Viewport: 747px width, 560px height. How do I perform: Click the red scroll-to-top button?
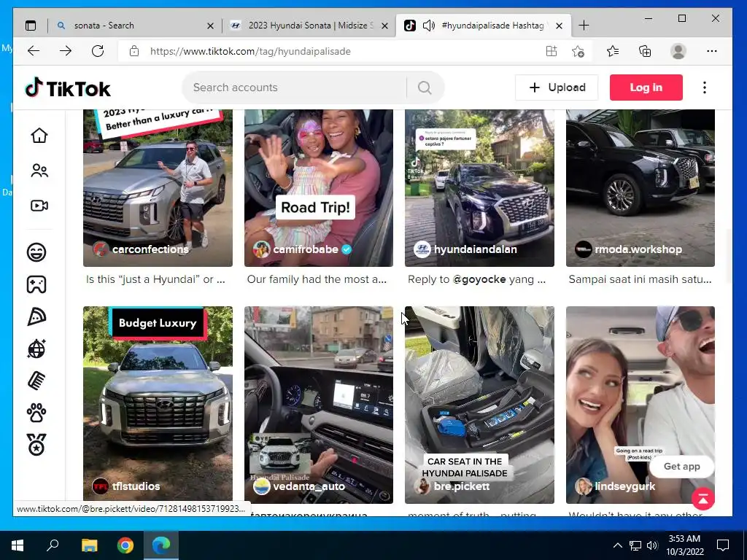pos(703,499)
